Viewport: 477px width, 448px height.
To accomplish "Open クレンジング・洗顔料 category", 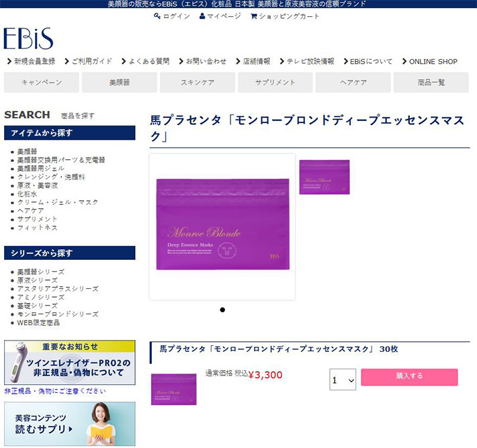I will [51, 177].
